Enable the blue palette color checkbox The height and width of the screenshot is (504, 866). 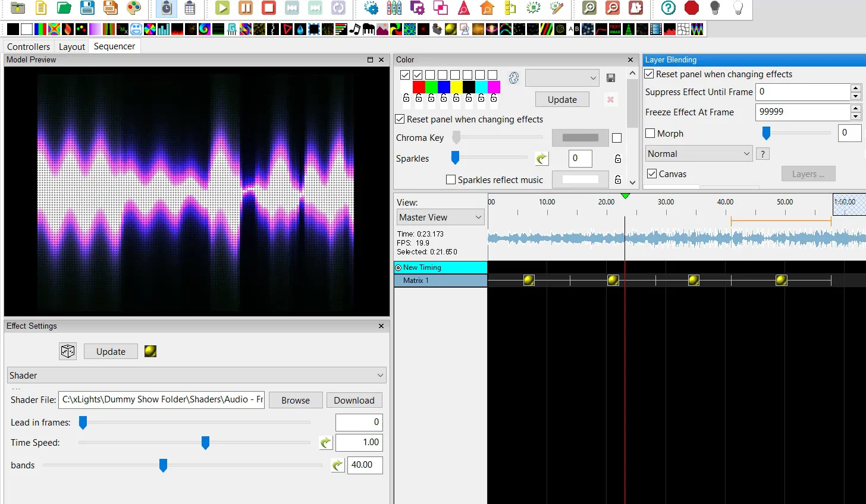pos(443,75)
